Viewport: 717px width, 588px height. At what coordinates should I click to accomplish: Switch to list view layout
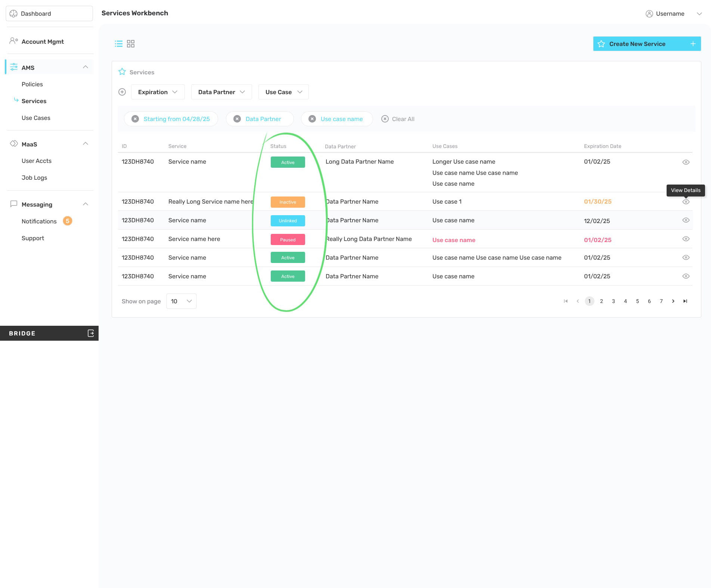[118, 44]
